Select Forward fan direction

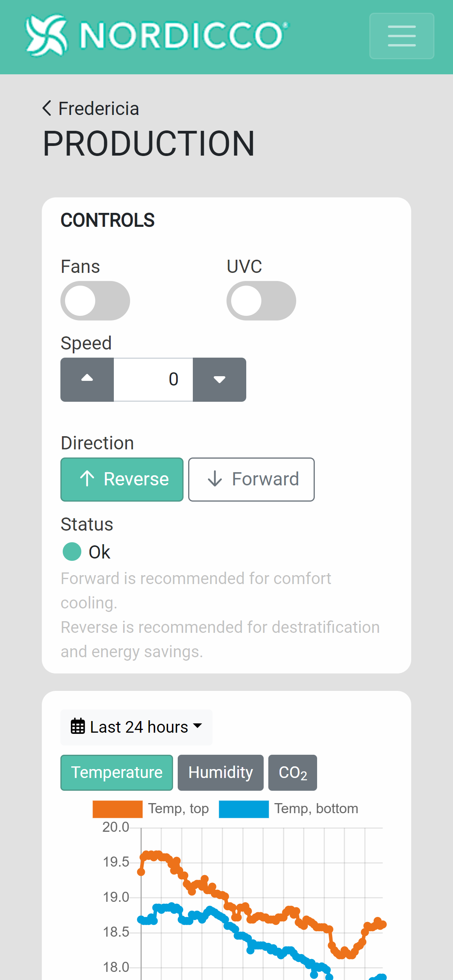click(251, 480)
